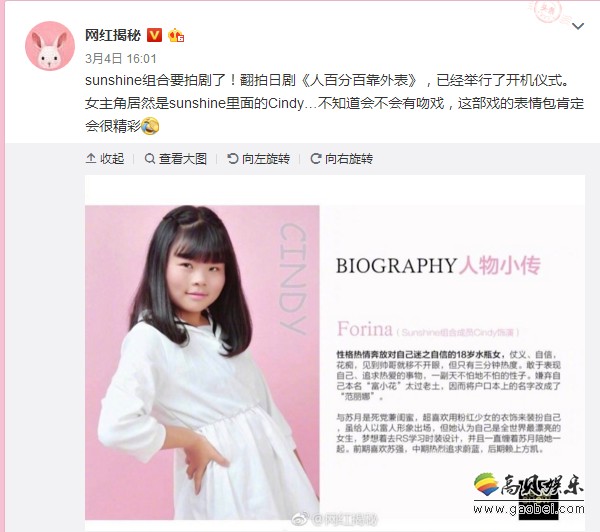The height and width of the screenshot is (532, 600).
Task: Click the orange V verified badge
Action: pos(155,36)
